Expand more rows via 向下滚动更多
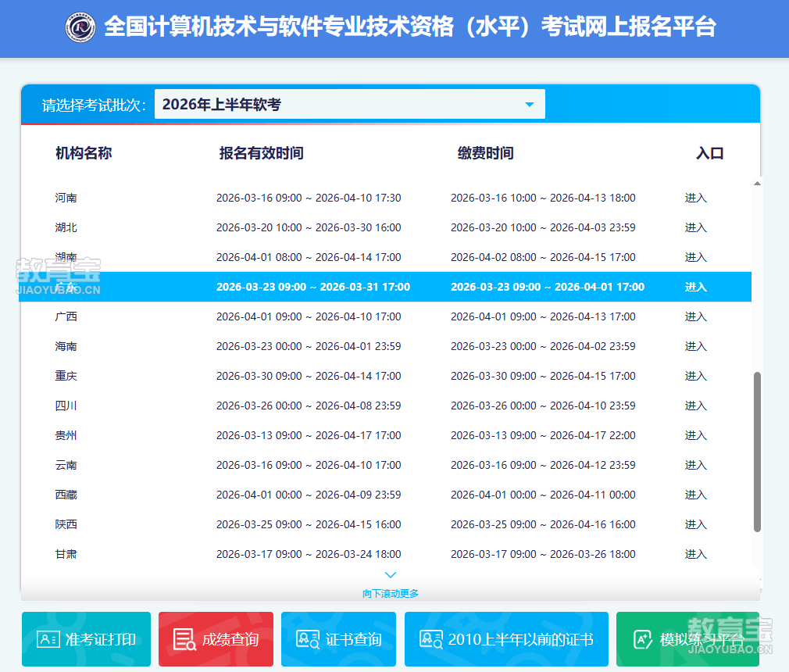This screenshot has width=789, height=672. (391, 592)
